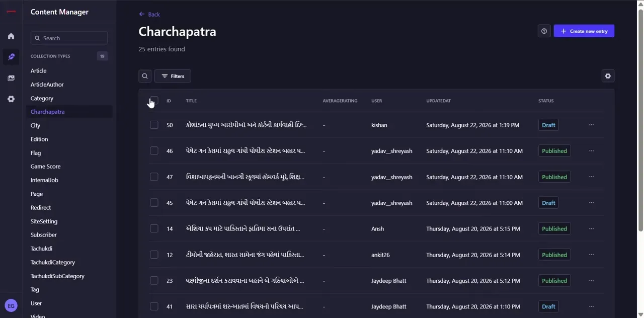
Task: Open the Media Library icon
Action: 11,78
